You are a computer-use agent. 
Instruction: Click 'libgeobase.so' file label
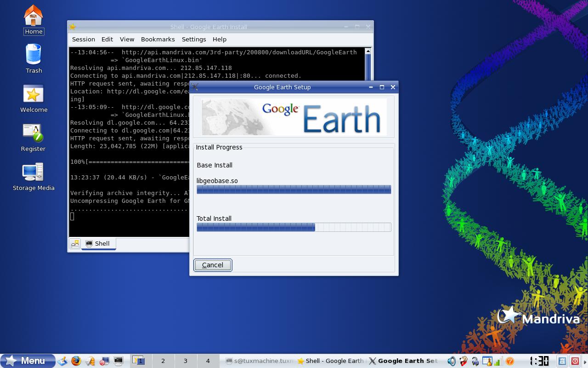pos(217,181)
